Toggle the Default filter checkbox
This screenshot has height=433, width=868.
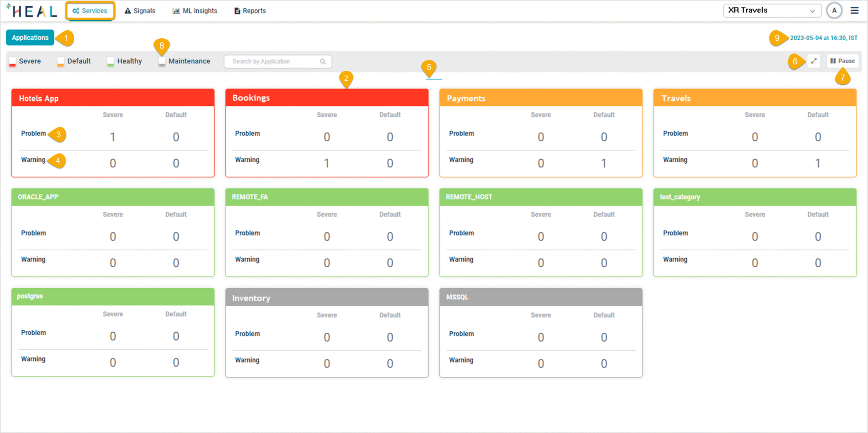60,61
